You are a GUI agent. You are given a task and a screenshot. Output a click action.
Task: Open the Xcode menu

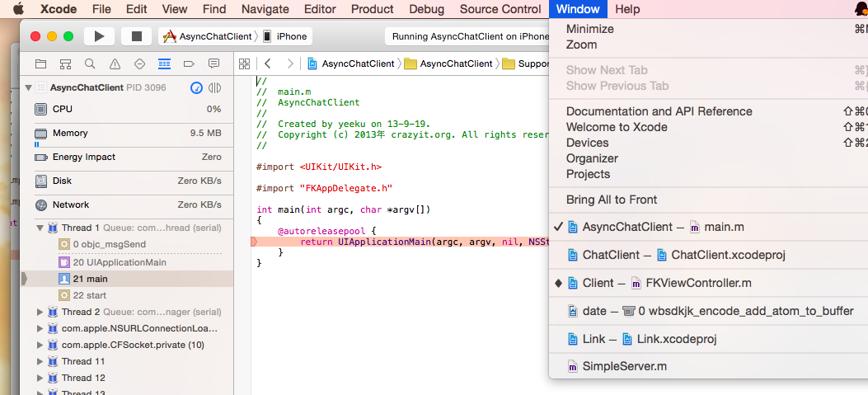(59, 9)
